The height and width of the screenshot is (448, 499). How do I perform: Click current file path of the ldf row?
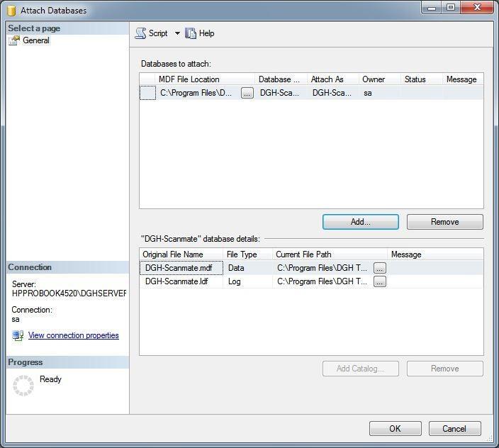tap(323, 281)
